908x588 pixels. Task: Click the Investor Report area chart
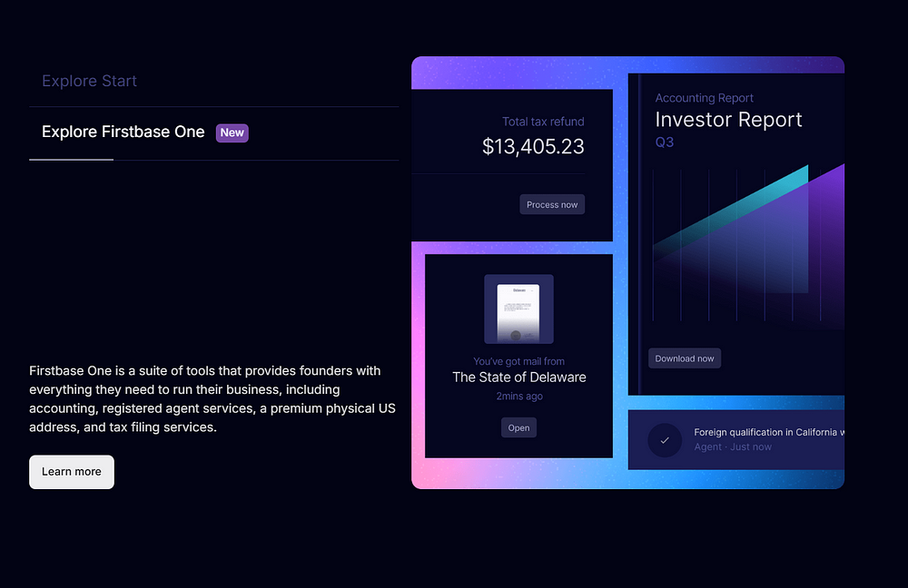(748, 243)
